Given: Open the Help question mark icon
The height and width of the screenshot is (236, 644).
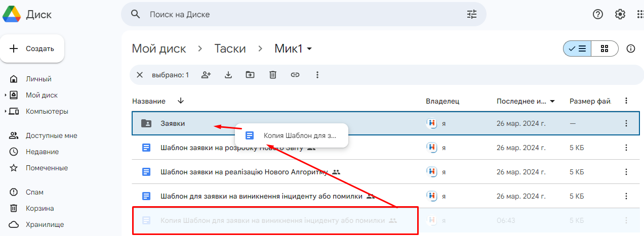Looking at the screenshot, I should [x=598, y=14].
